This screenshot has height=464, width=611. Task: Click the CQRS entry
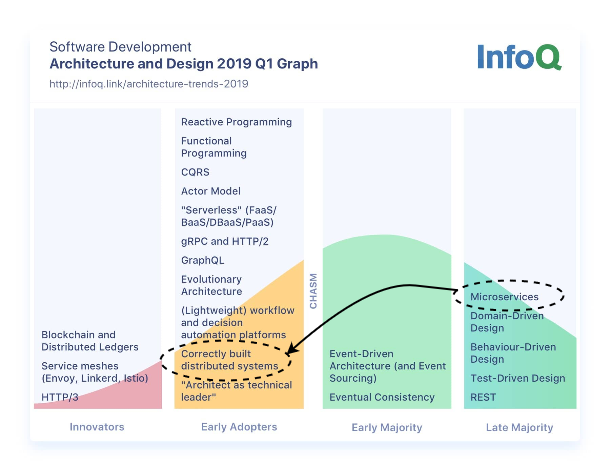pyautogui.click(x=196, y=172)
